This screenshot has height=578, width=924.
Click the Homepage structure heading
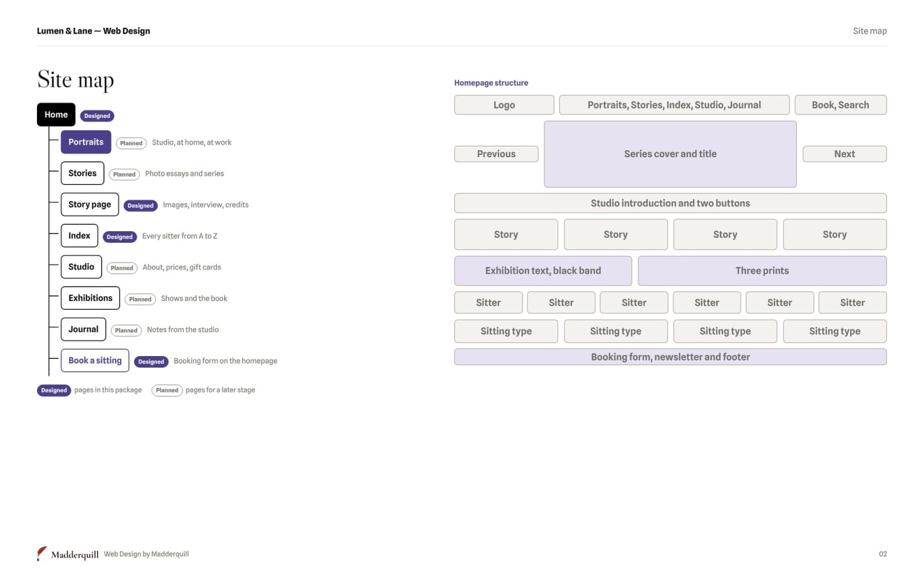[x=491, y=83]
